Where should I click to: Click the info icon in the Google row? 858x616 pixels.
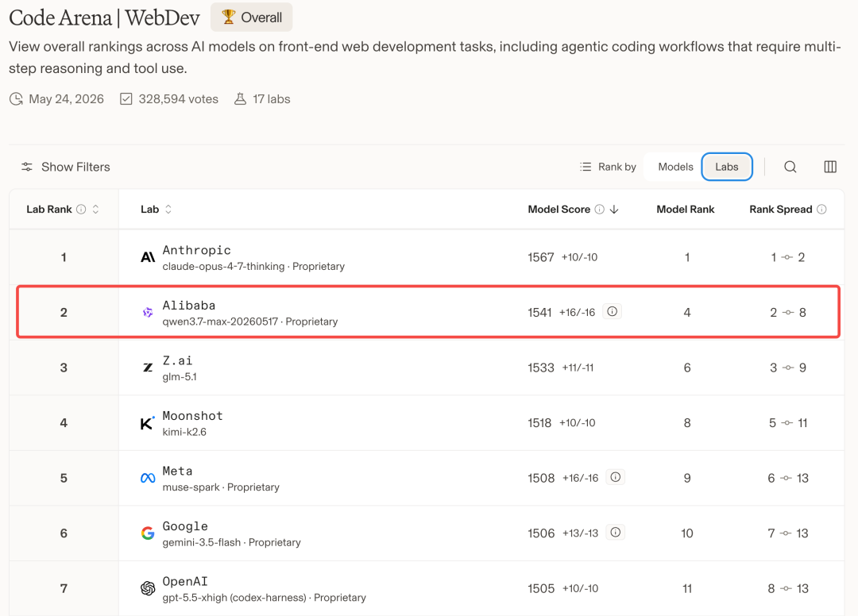[616, 533]
